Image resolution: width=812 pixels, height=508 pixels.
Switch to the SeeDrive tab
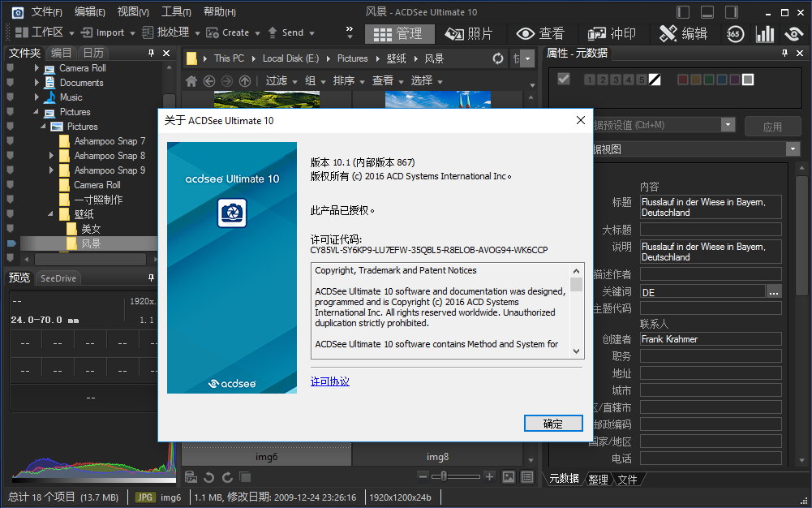(x=58, y=278)
